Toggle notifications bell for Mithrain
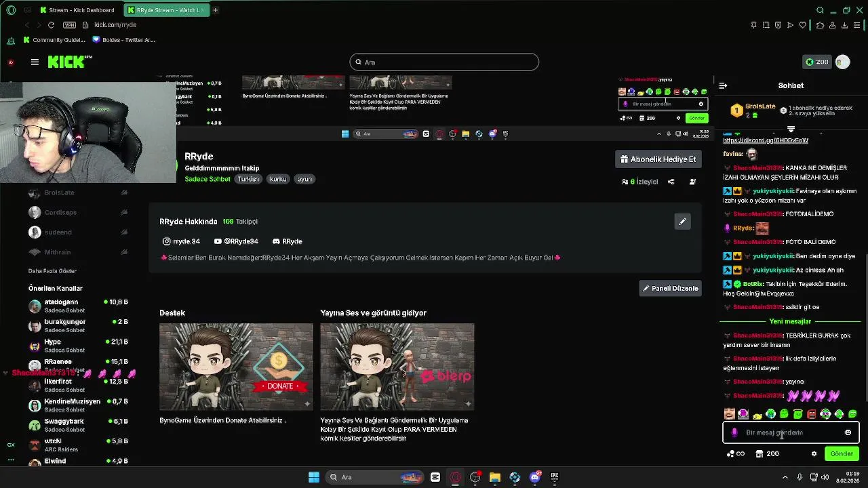The height and width of the screenshot is (488, 868). [x=124, y=252]
